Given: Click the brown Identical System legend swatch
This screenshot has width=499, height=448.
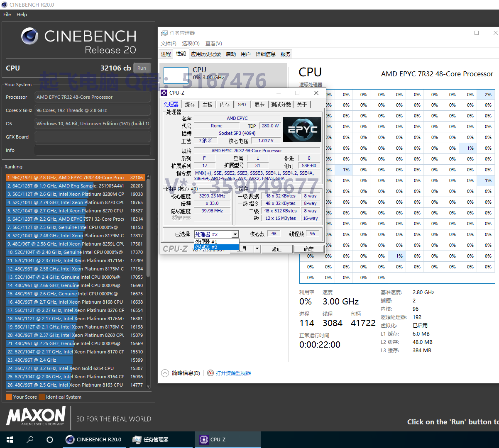Looking at the screenshot, I should (x=42, y=397).
